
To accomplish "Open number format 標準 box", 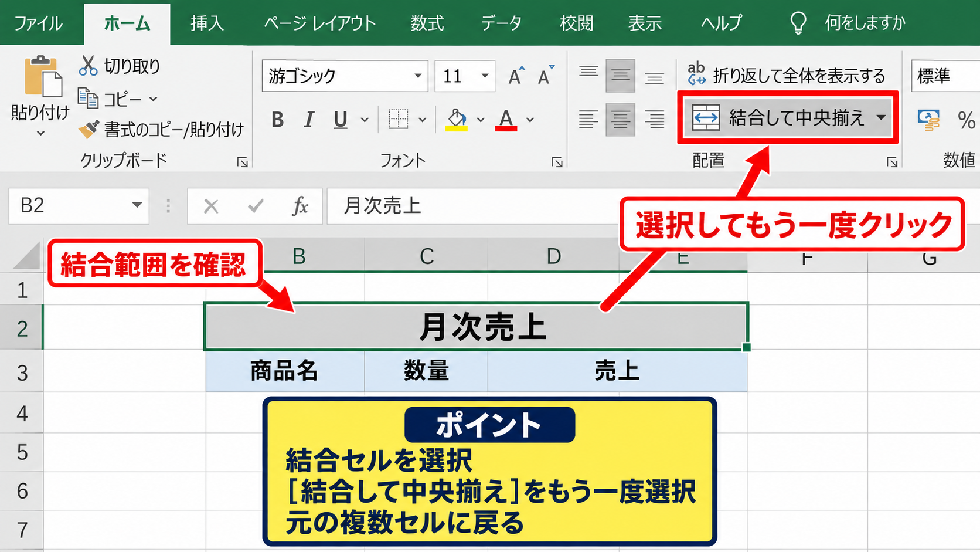I will point(945,76).
